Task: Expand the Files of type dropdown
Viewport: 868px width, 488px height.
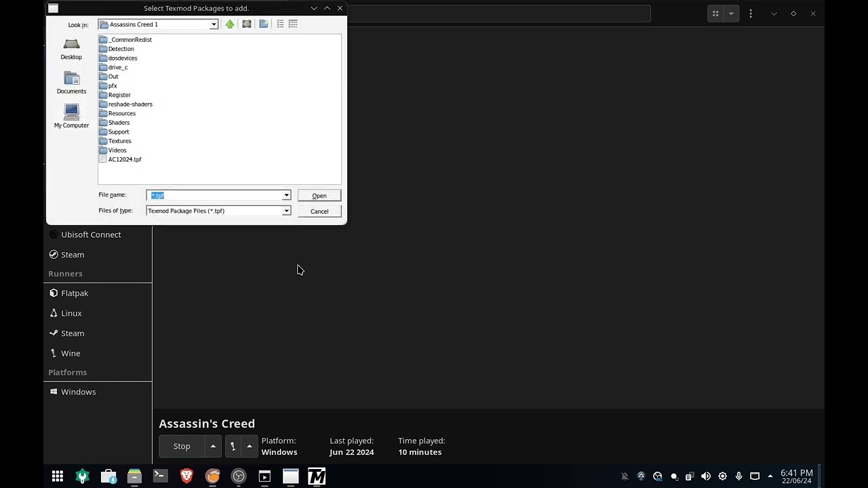Action: click(x=286, y=211)
